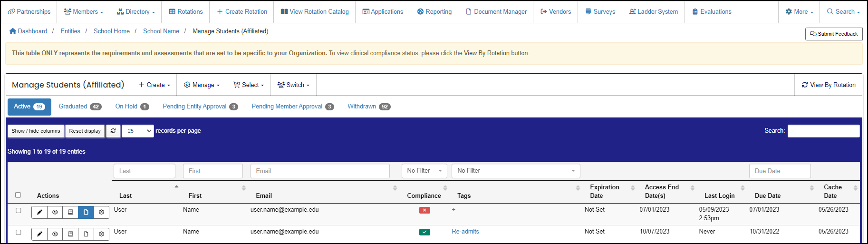
Task: Click the red non-compliant status icon
Action: point(424,210)
